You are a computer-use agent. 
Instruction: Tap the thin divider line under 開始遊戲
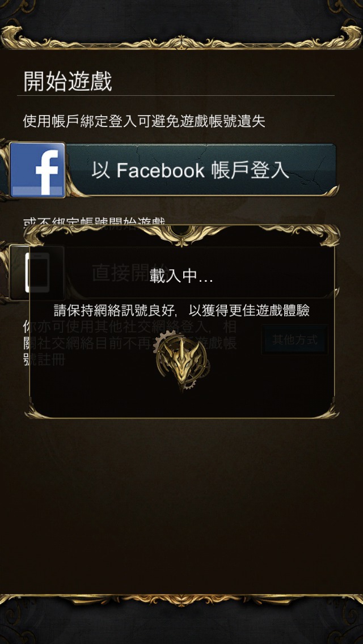[176, 96]
